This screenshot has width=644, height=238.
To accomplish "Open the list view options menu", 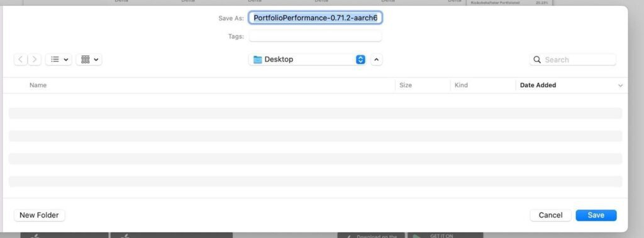I will (x=58, y=60).
